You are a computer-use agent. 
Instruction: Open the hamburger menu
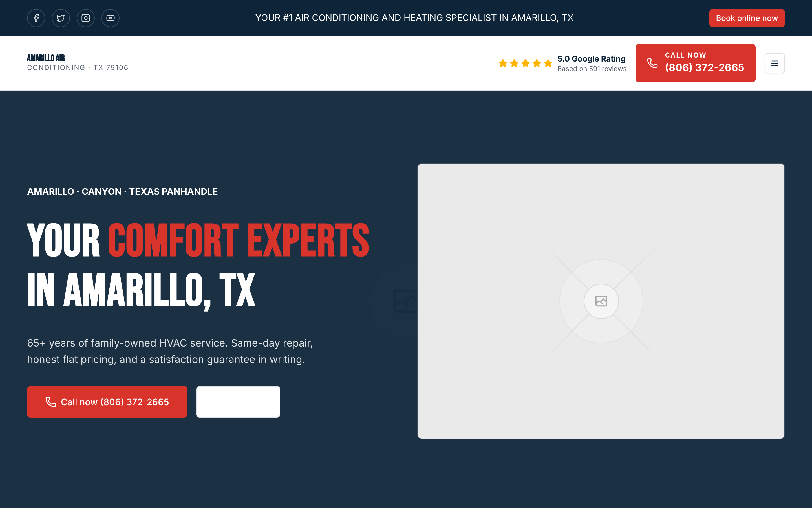pyautogui.click(x=775, y=63)
